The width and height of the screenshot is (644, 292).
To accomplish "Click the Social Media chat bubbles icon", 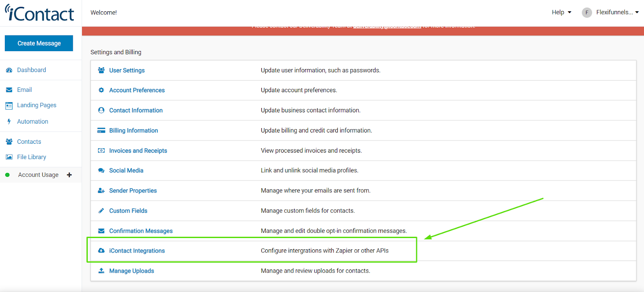I will pos(101,171).
